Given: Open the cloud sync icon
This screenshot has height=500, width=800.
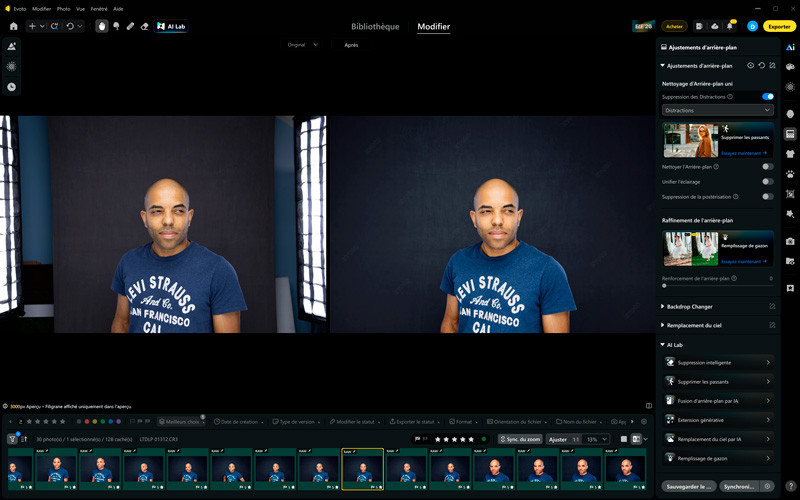Looking at the screenshot, I should pos(715,26).
